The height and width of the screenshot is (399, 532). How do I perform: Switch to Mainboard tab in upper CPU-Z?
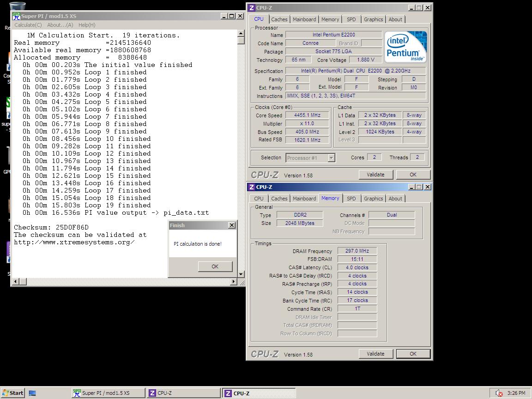click(304, 19)
